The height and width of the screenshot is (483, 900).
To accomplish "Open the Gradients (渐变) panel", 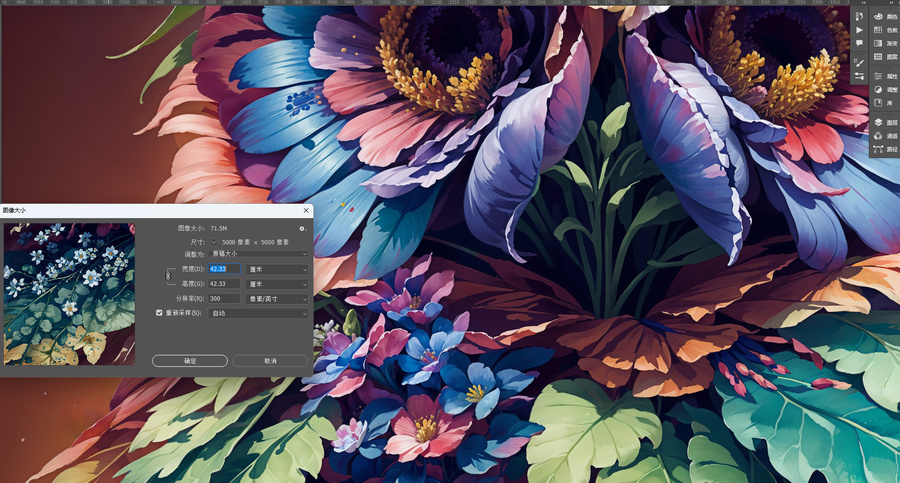I will (x=885, y=43).
